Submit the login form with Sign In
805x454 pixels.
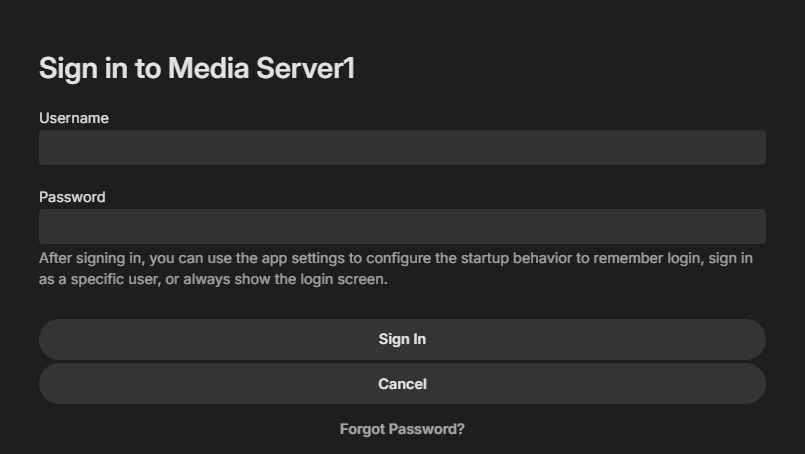402,339
